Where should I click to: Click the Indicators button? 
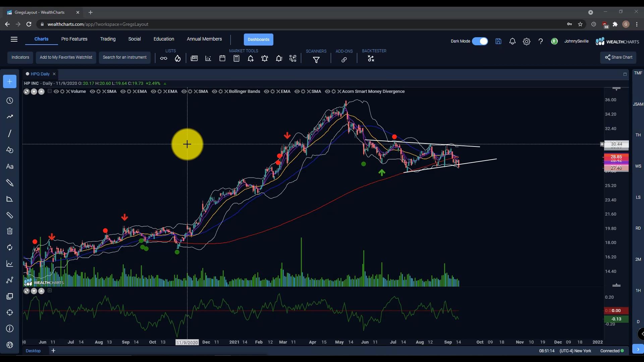[x=20, y=57]
